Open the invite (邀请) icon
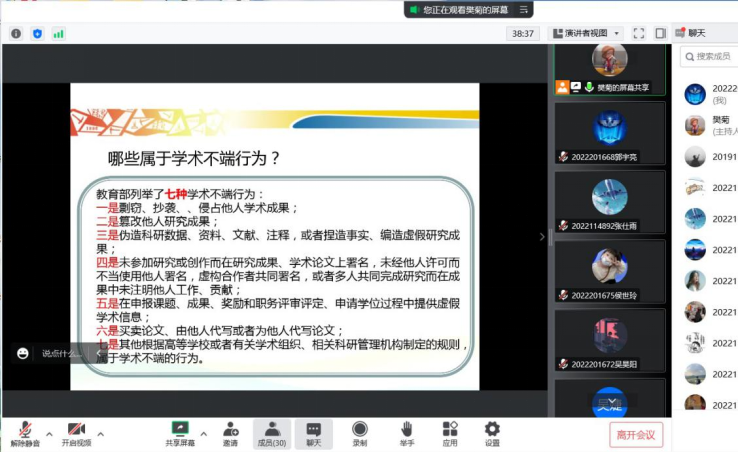Viewport: 738px width, 452px height. pos(230,433)
